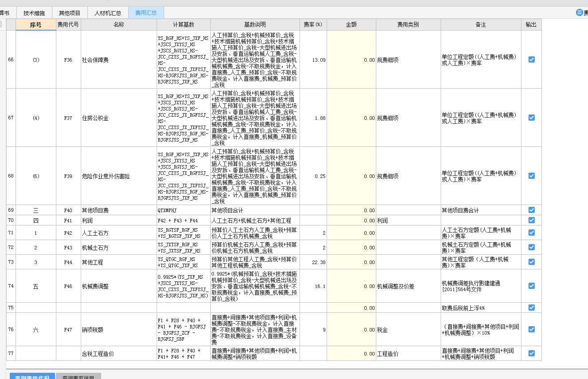
Task: Switch to the 其他项目 tab
Action: click(70, 13)
